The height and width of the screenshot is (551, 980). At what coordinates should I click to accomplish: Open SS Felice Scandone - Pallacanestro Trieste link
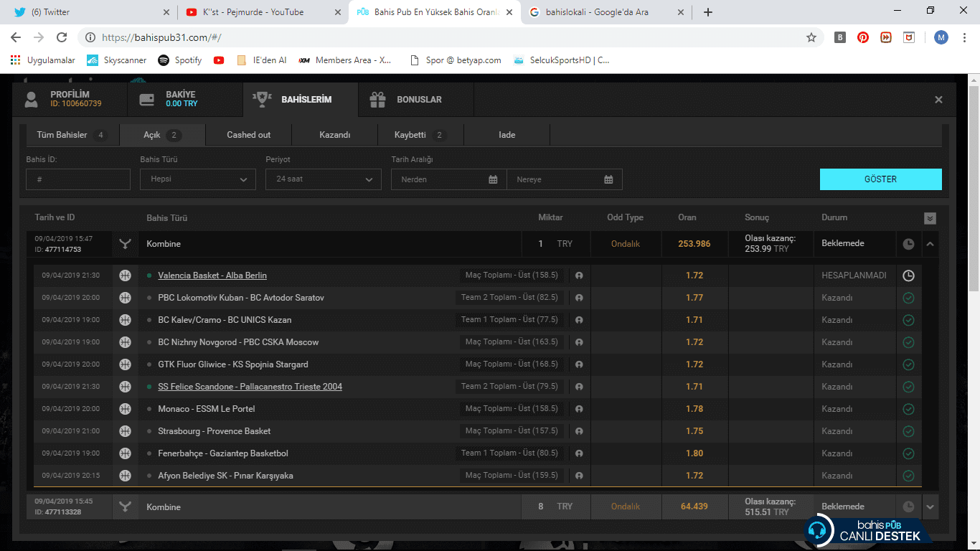(250, 387)
